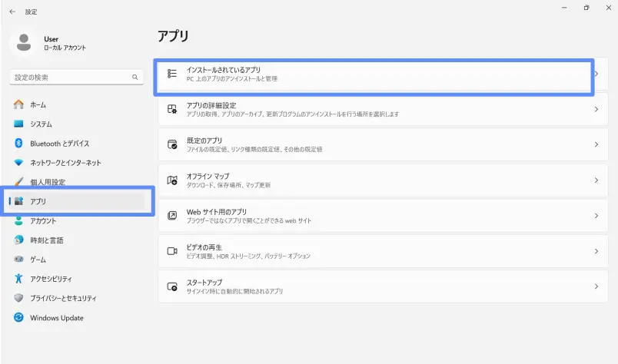
Task: Open インストールされているアプリ page
Action: point(383,74)
